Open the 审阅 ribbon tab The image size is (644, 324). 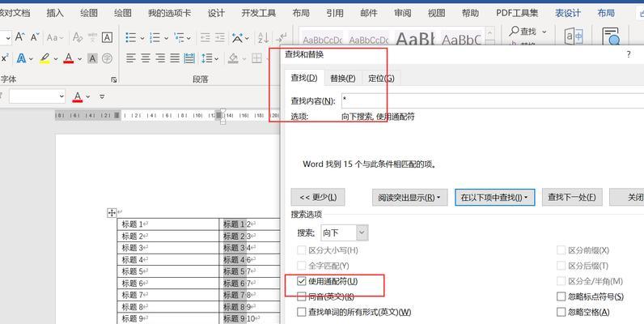pyautogui.click(x=403, y=13)
